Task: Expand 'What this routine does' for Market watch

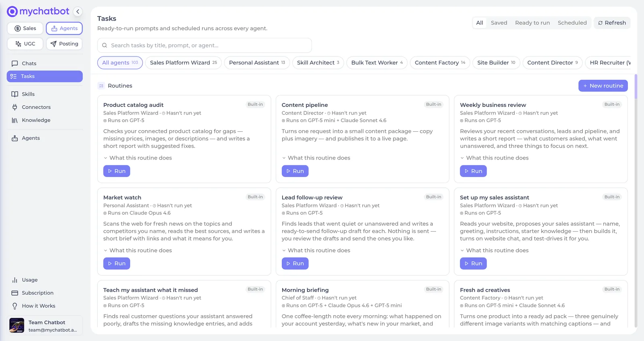Action: click(x=138, y=250)
